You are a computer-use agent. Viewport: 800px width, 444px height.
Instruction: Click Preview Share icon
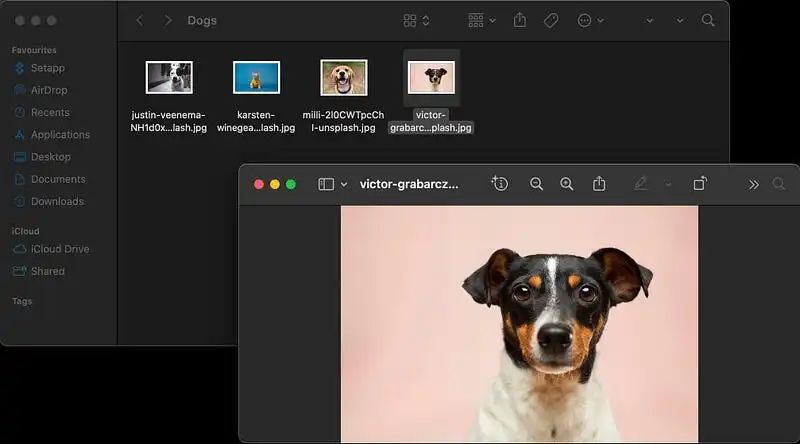point(599,183)
